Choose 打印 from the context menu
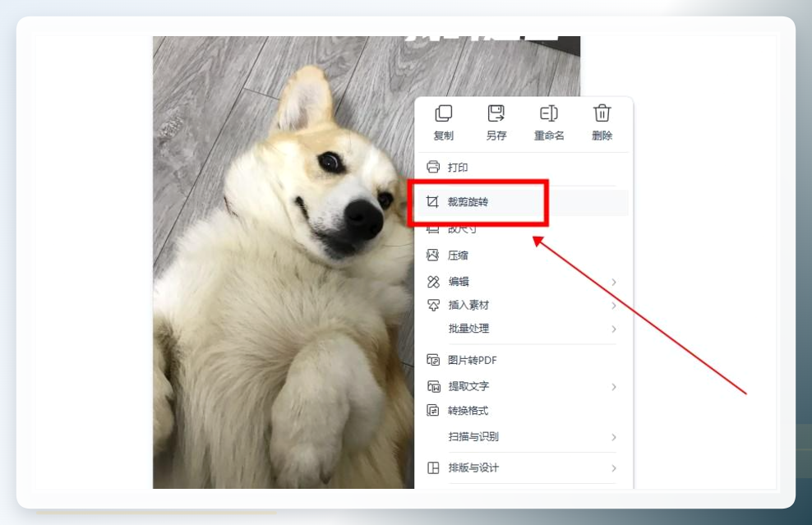 click(523, 167)
